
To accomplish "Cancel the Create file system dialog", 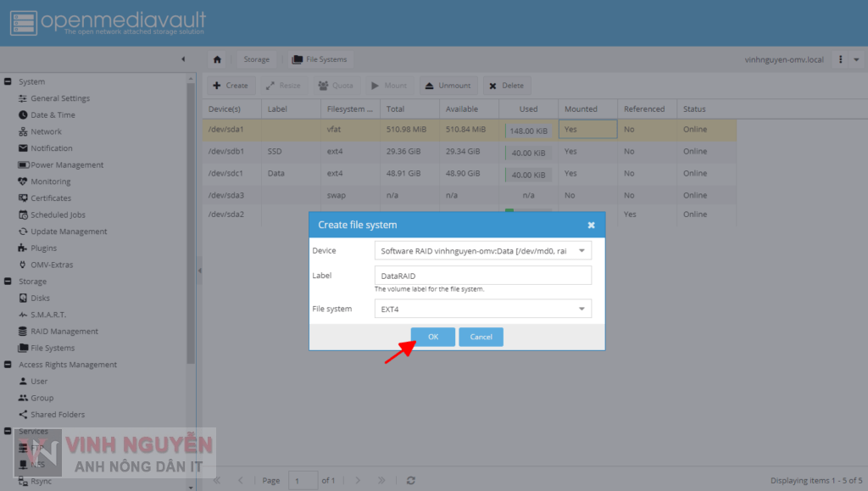I will tap(481, 337).
